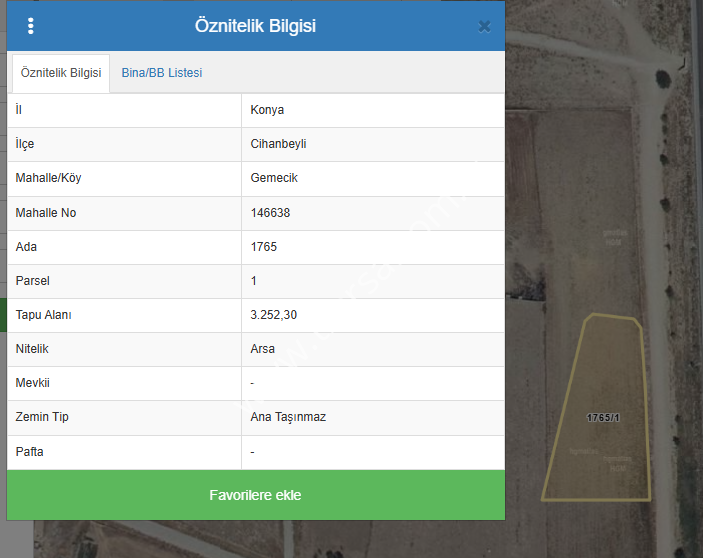Select the Cihanbeyli district value
The height and width of the screenshot is (558, 703).
point(278,144)
